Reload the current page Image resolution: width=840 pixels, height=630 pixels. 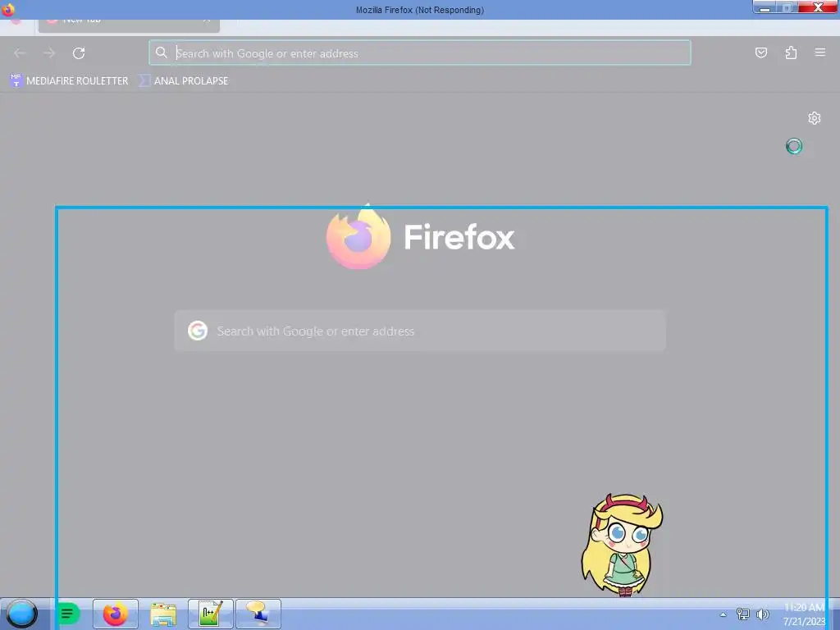pyautogui.click(x=79, y=53)
